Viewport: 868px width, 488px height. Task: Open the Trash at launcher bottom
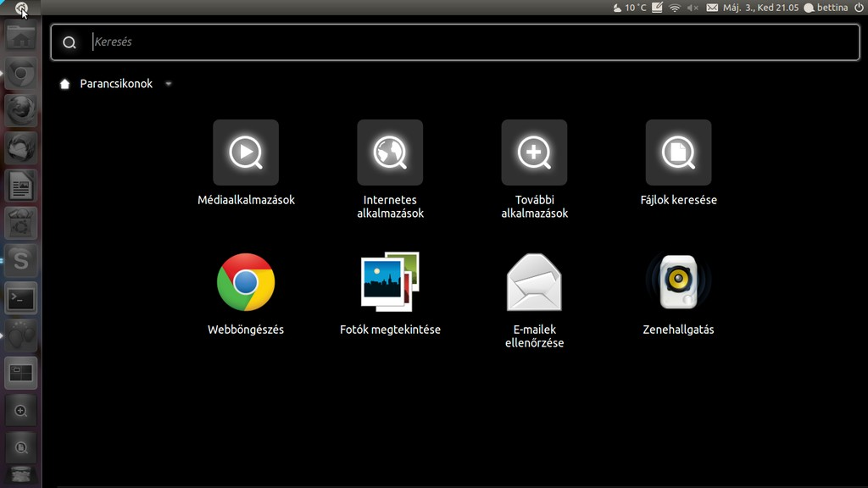[x=21, y=476]
